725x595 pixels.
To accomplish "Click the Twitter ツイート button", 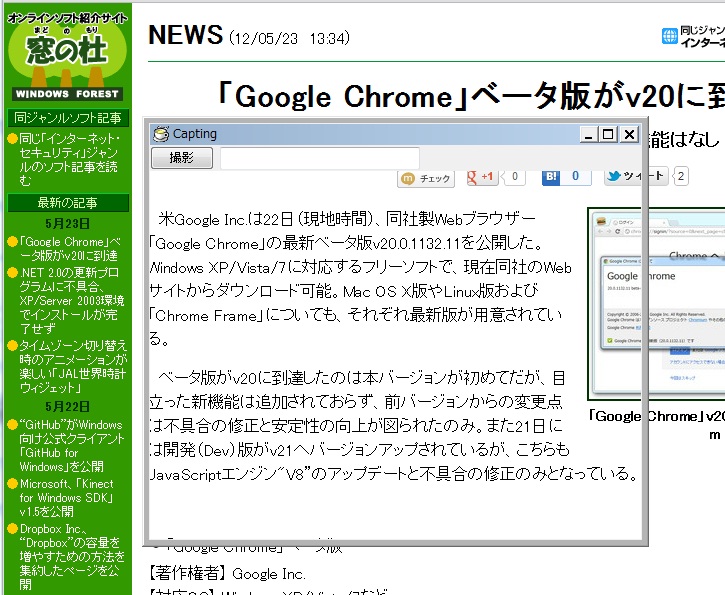I will pos(636,176).
